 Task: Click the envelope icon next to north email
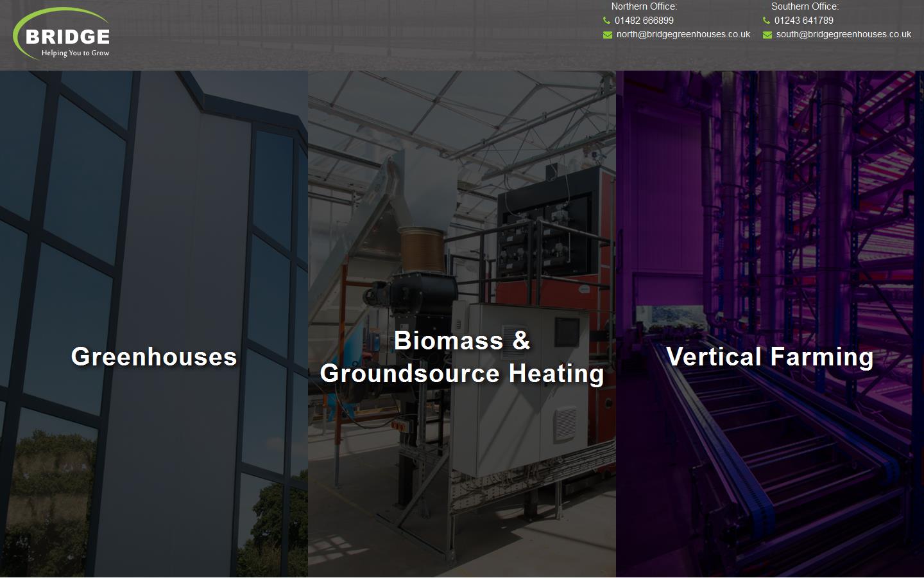coord(608,35)
